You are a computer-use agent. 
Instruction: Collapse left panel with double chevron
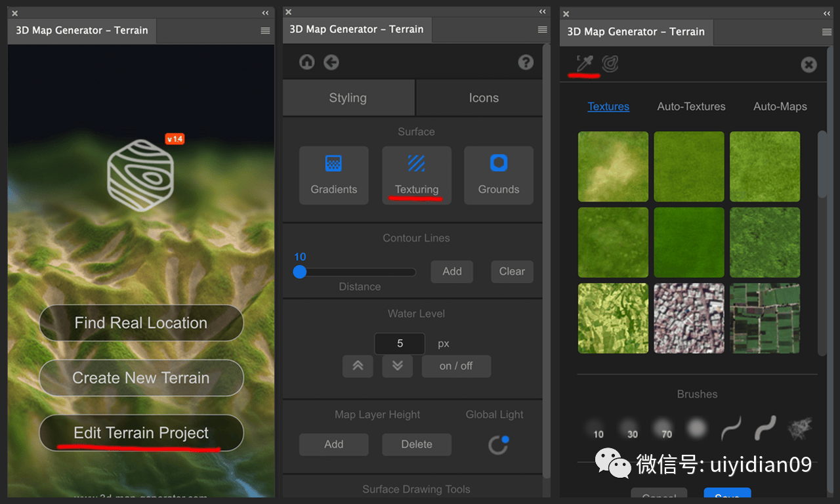pos(265,13)
